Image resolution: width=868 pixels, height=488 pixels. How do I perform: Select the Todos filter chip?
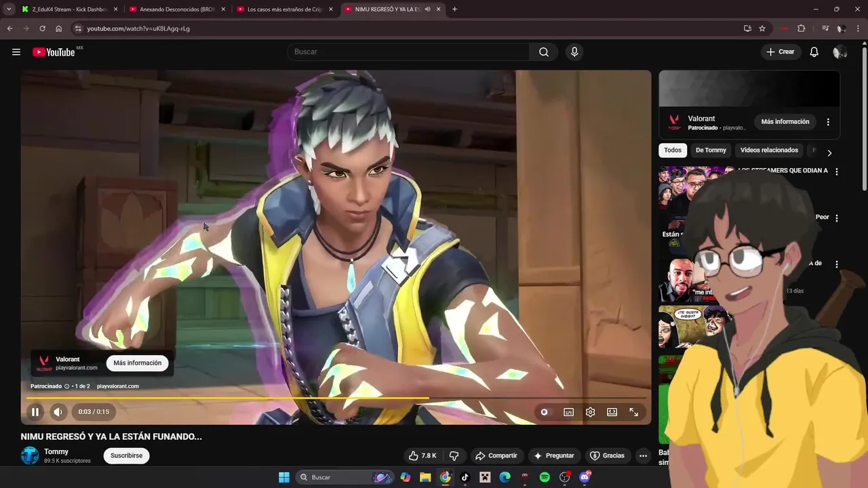673,150
